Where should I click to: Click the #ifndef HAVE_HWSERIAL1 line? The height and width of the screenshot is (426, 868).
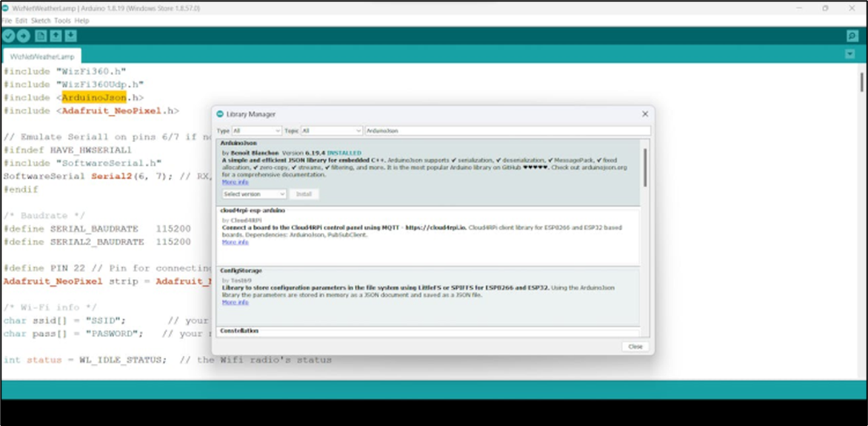pos(67,150)
